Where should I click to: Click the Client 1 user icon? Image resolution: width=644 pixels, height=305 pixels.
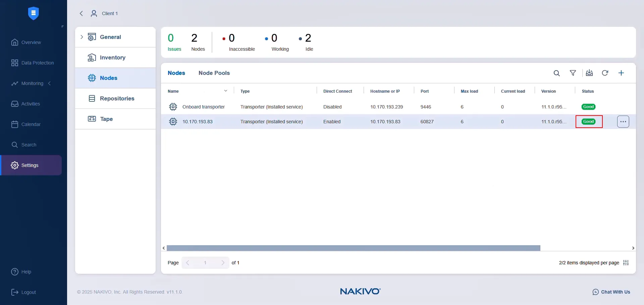pyautogui.click(x=94, y=13)
